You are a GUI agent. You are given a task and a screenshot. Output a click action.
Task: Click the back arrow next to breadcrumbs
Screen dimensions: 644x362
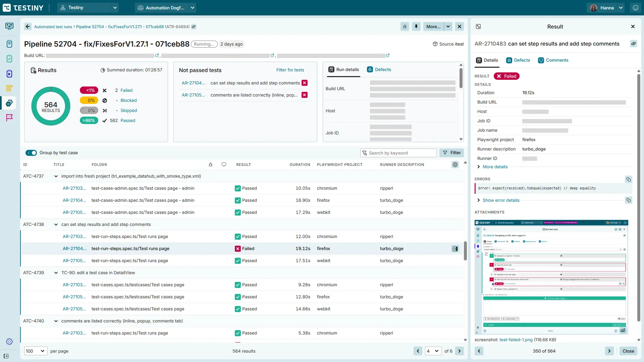click(x=28, y=26)
